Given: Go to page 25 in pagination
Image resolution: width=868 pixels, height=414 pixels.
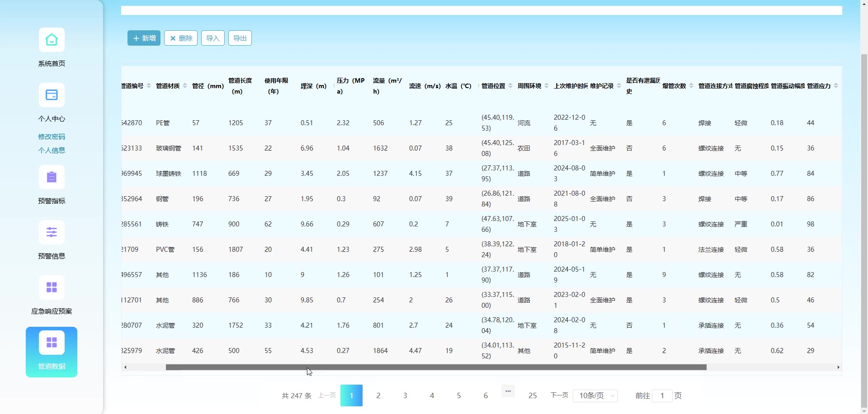Looking at the screenshot, I should tap(533, 395).
